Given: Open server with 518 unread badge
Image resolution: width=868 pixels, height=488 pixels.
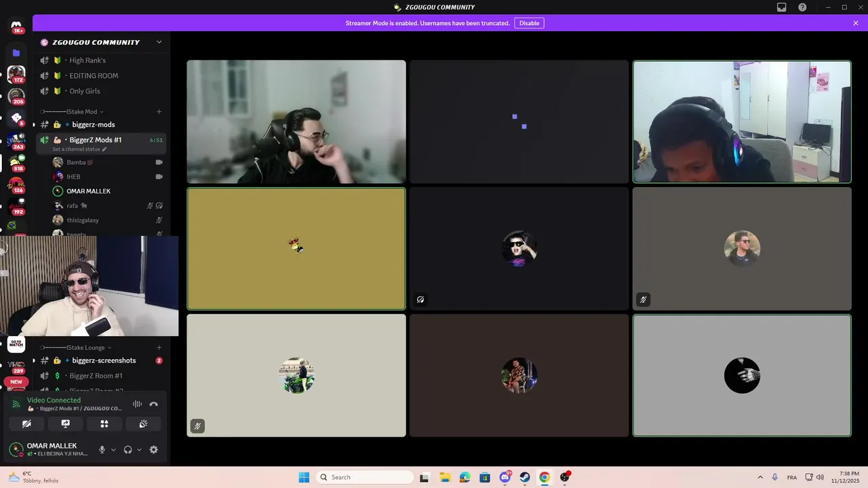Looking at the screenshot, I should pos(16,163).
